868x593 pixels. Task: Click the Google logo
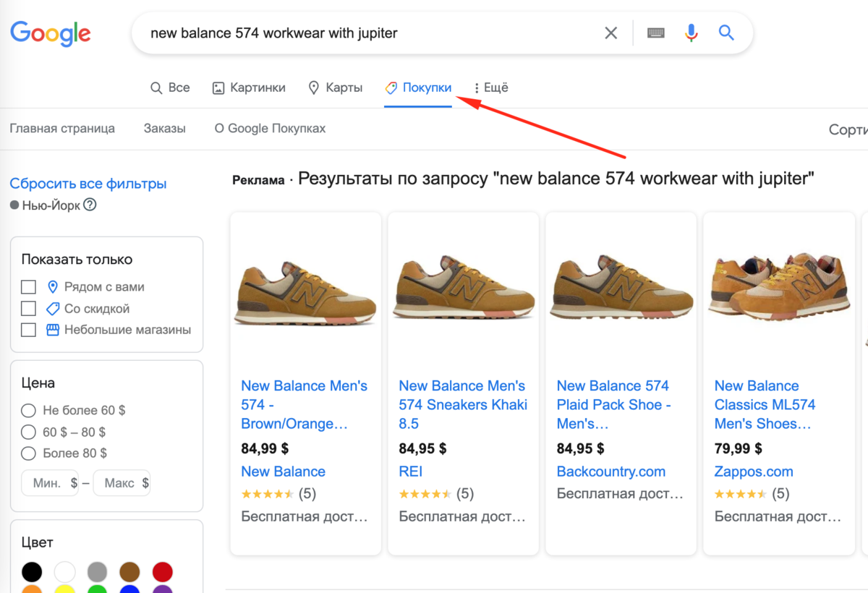pos(50,33)
